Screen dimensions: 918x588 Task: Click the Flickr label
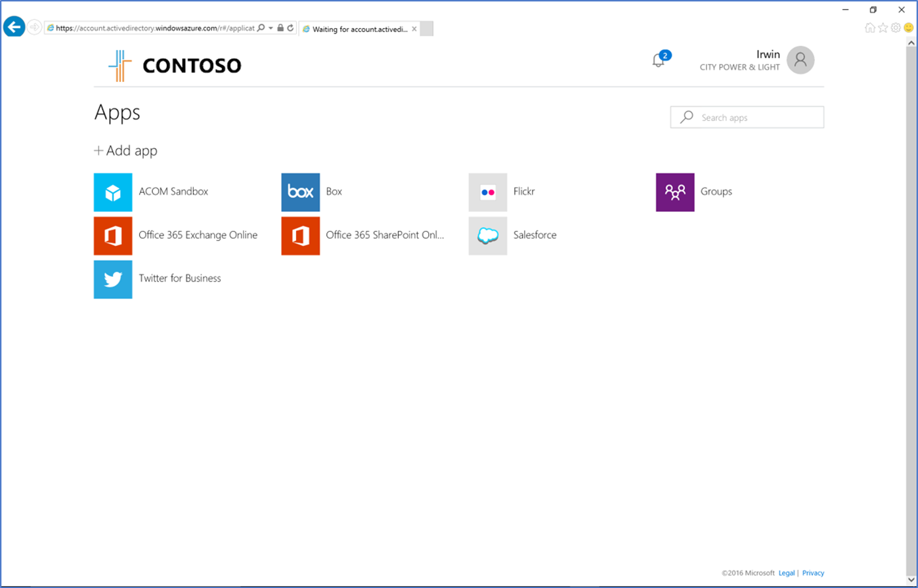pyautogui.click(x=525, y=192)
